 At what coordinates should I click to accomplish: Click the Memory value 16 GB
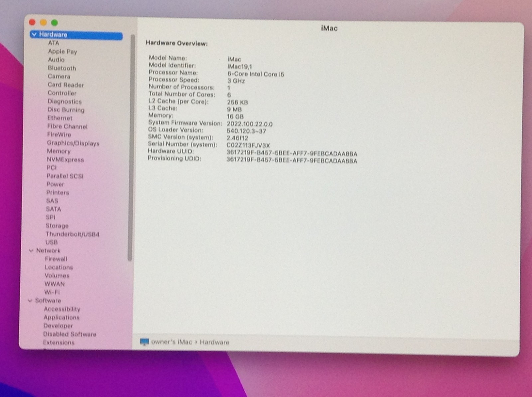pos(235,117)
